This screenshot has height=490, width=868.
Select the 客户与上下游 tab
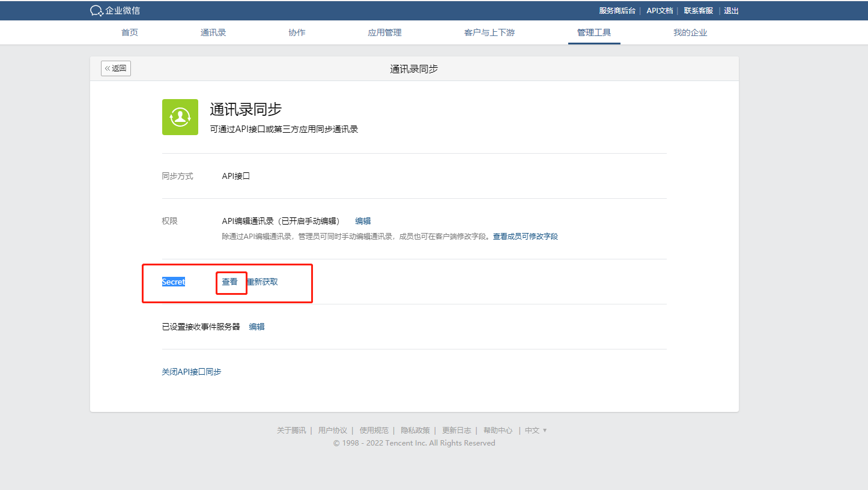(x=490, y=32)
